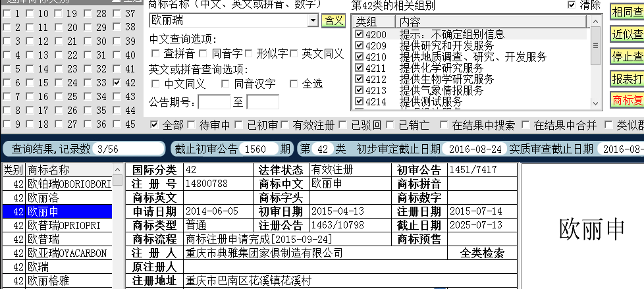This screenshot has width=644, height=289.
Task: Select result row 欧铂瑞OBORIOBORI
Action: click(57, 184)
